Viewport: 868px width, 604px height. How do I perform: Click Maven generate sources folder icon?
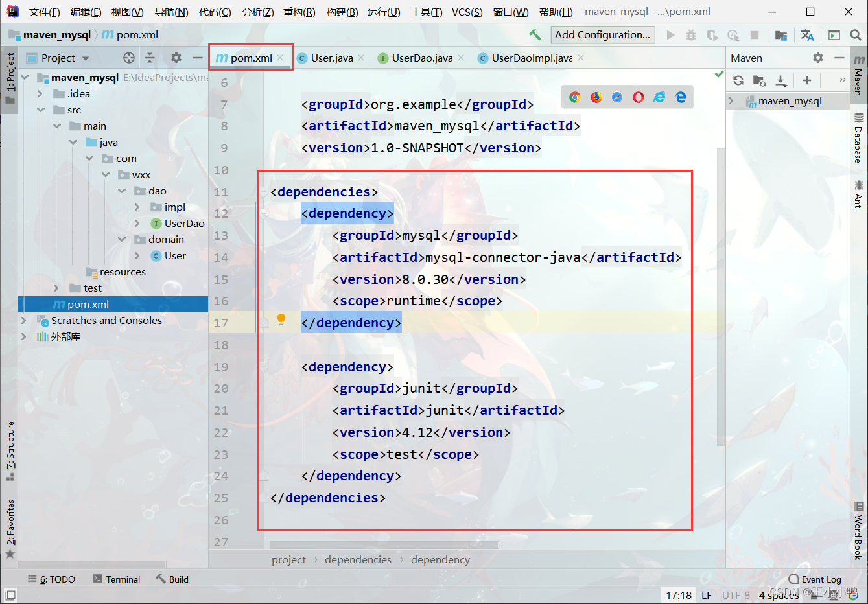(759, 80)
